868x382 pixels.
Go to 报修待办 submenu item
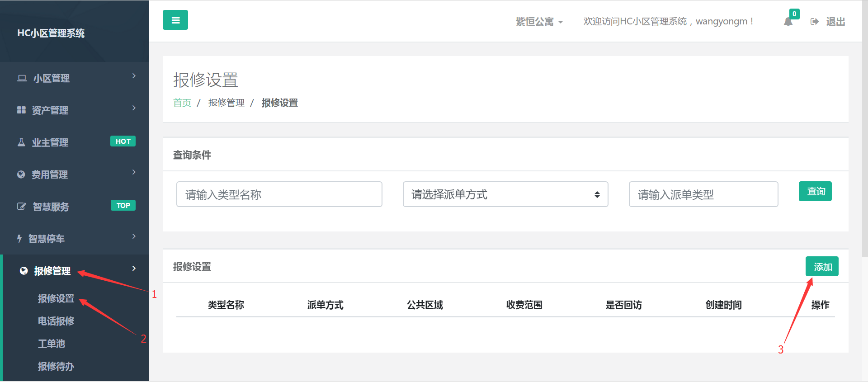pyautogui.click(x=56, y=366)
